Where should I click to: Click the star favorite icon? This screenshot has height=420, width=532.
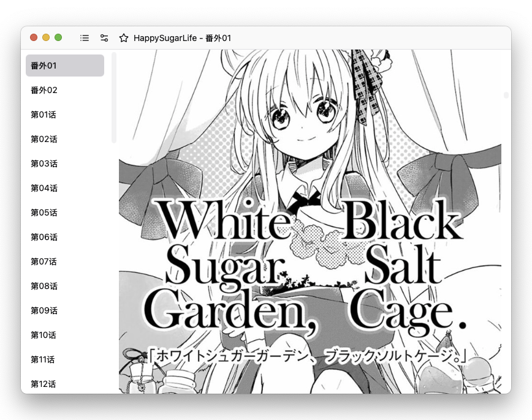[124, 38]
